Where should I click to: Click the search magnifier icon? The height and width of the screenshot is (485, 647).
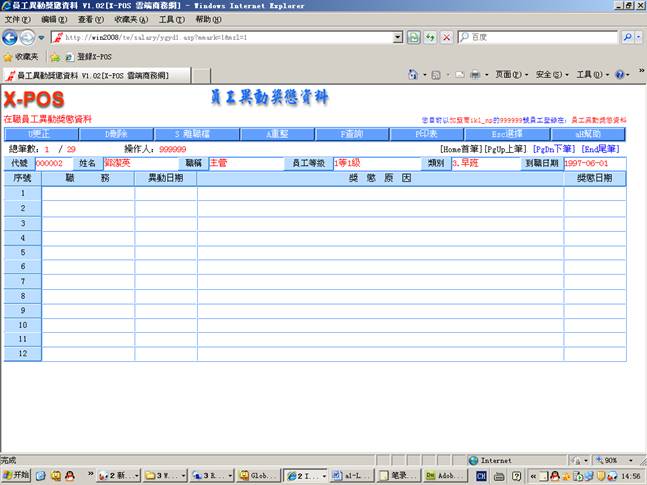click(626, 37)
